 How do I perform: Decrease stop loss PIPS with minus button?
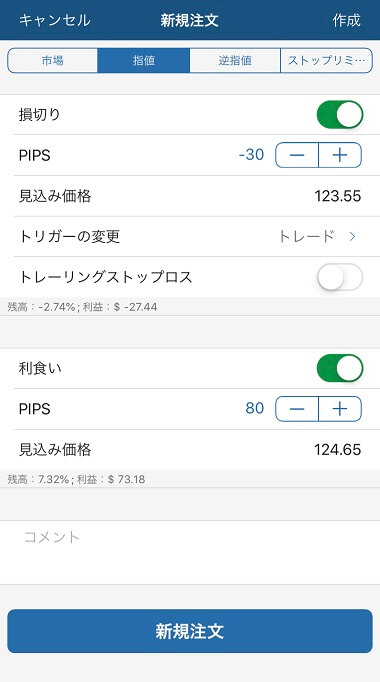[297, 155]
